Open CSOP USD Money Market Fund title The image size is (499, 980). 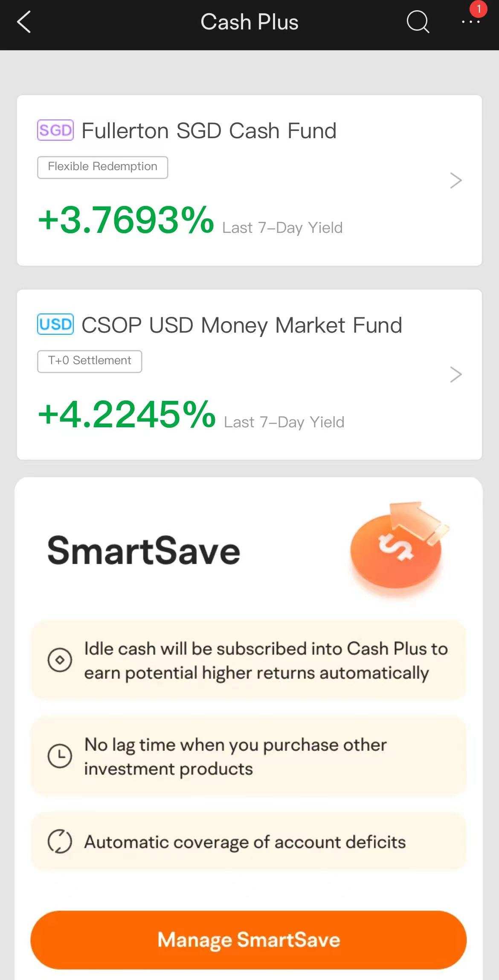tap(242, 325)
